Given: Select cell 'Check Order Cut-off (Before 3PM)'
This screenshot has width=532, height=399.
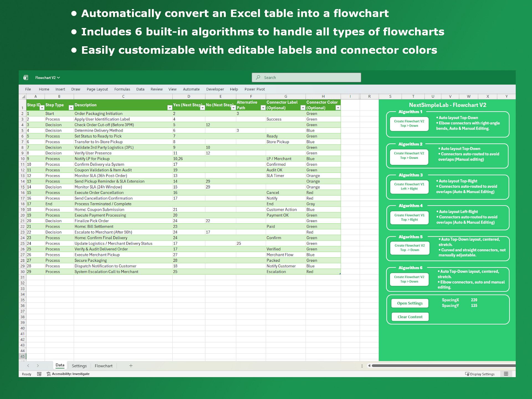Looking at the screenshot, I should click(x=123, y=125).
